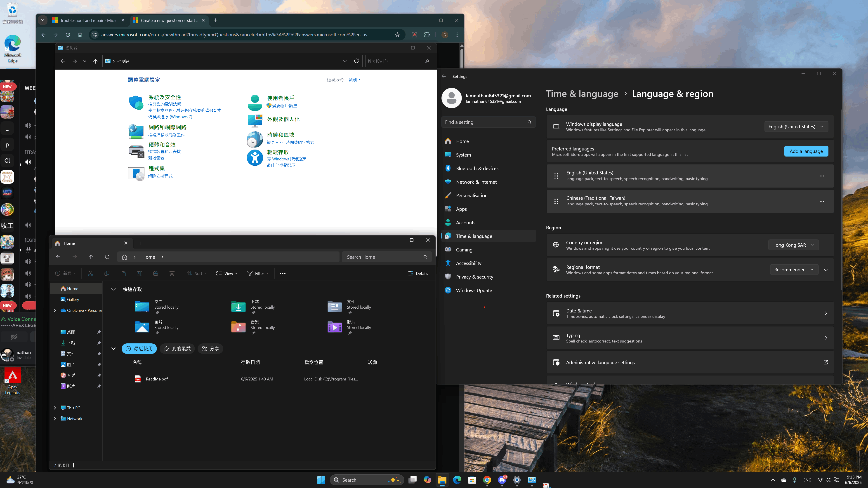Refresh the Control Panel window
The image size is (868, 488).
(x=356, y=61)
